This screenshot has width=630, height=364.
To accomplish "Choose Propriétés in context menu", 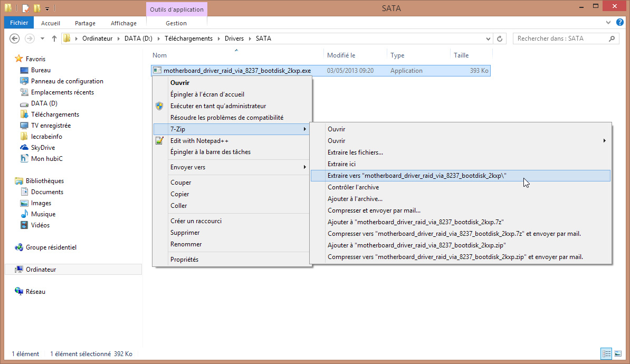I will (x=232, y=259).
